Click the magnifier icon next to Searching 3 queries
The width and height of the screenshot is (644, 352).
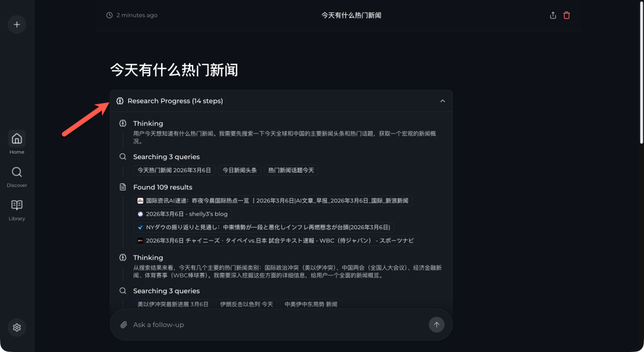coord(122,156)
